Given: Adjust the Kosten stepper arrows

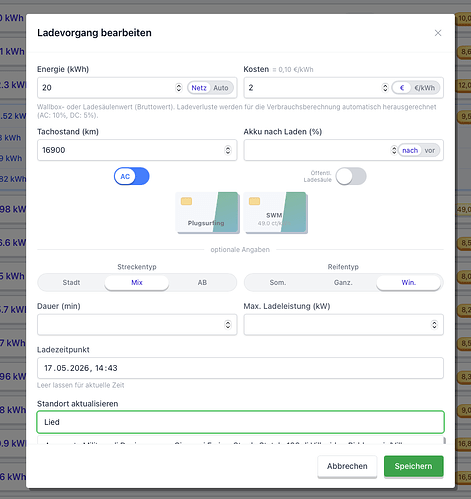Looking at the screenshot, I should click(x=385, y=88).
